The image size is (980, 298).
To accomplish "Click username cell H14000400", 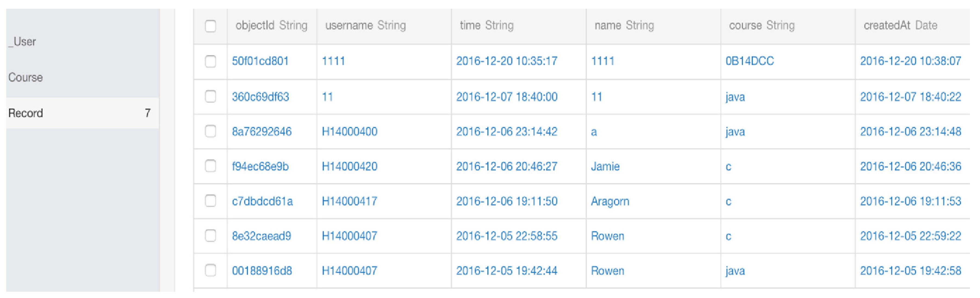I will (349, 132).
